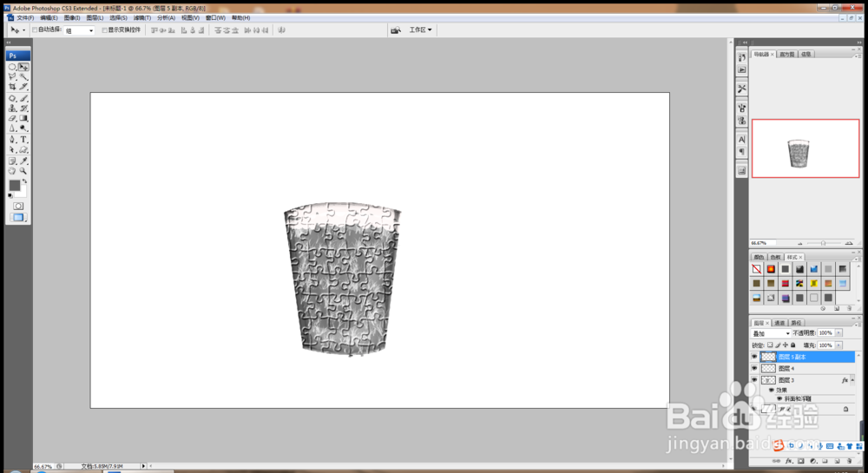The height and width of the screenshot is (473, 868).
Task: Open the 图像(I) menu
Action: point(72,17)
